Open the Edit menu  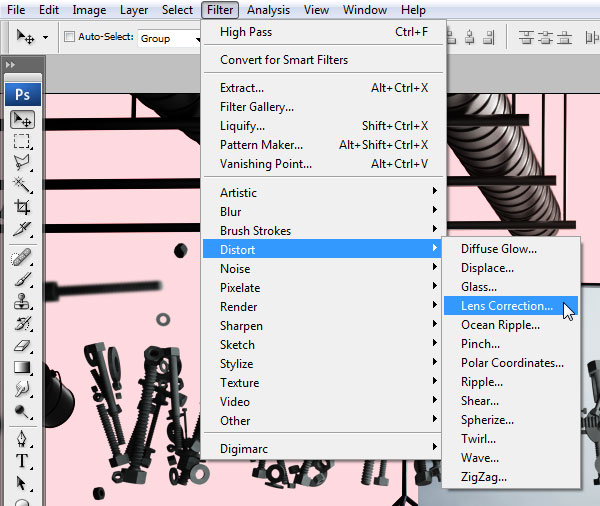[x=49, y=10]
